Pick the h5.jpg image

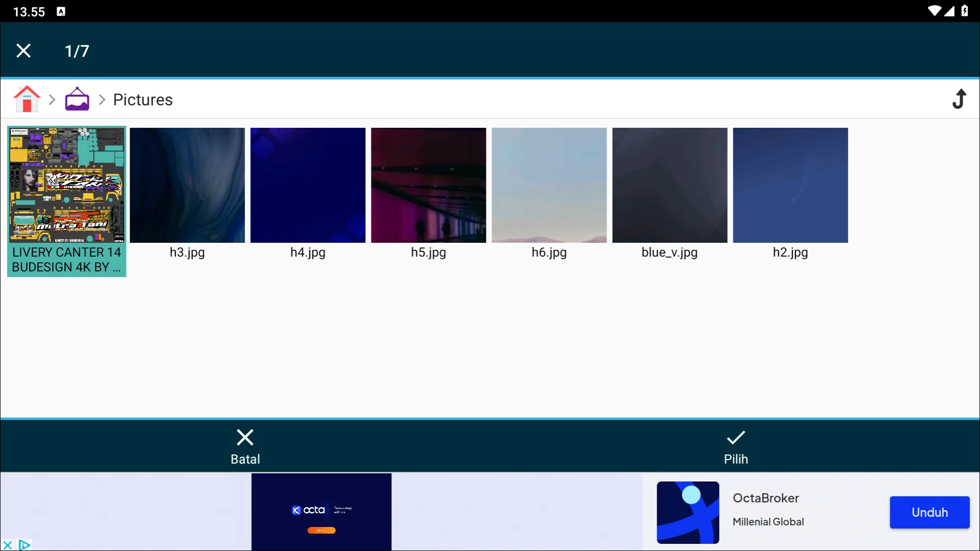(428, 186)
